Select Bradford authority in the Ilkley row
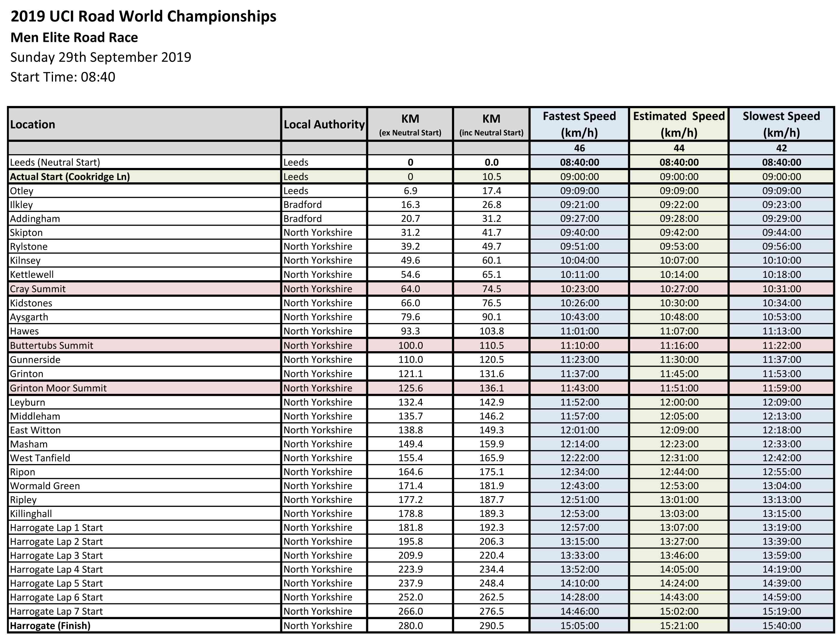This screenshot has height=635, width=840. (303, 205)
